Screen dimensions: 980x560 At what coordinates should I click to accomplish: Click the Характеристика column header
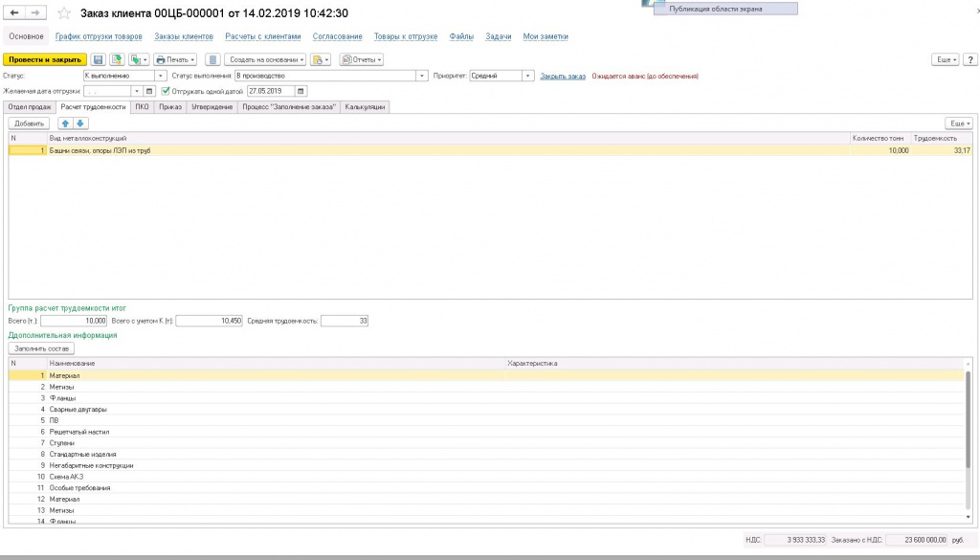click(734, 363)
